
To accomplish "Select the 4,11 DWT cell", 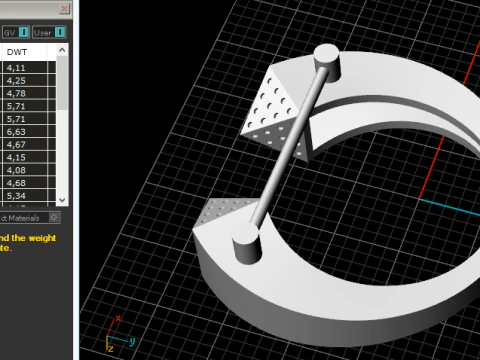I will coord(24,68).
